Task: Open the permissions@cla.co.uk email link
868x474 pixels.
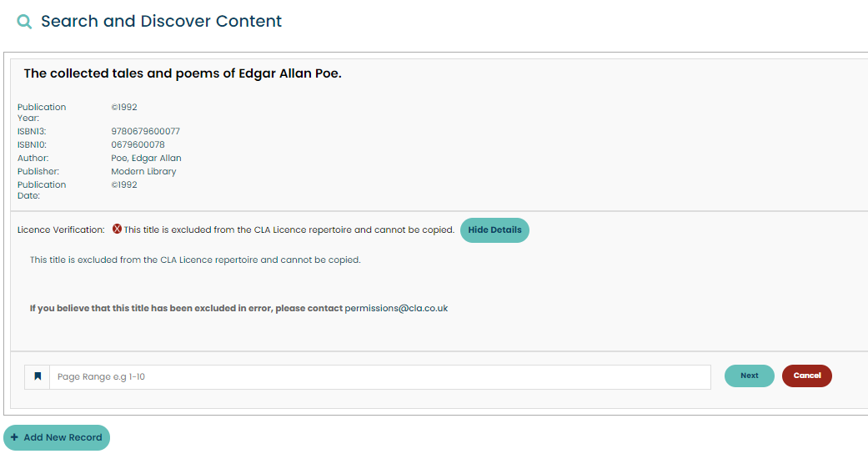Action: pyautogui.click(x=396, y=308)
